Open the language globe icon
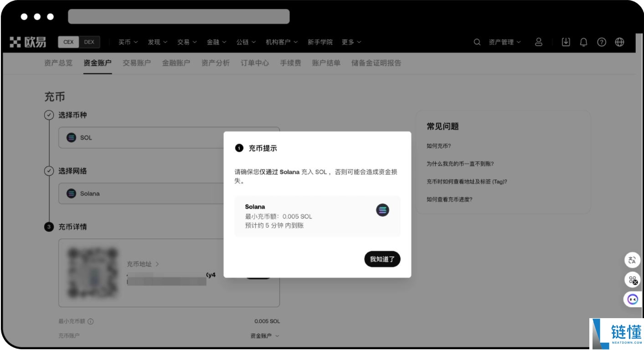 pos(619,42)
